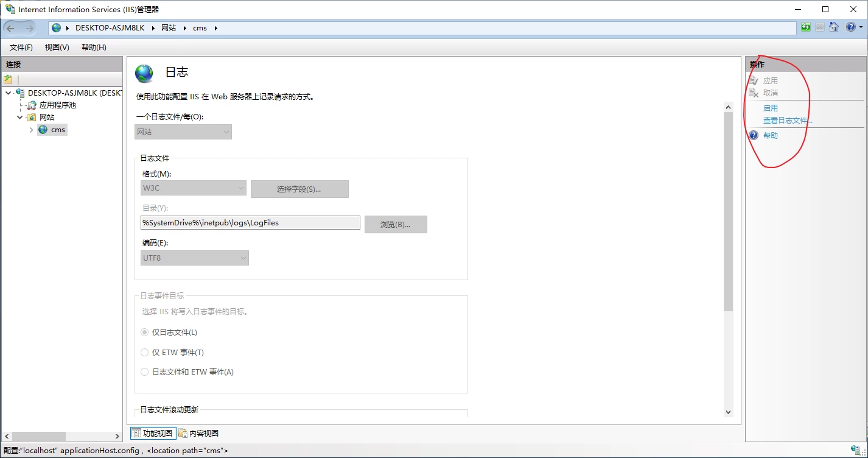Screen dimensions: 868x458
Task: Expand the cms site node
Action: click(32, 130)
